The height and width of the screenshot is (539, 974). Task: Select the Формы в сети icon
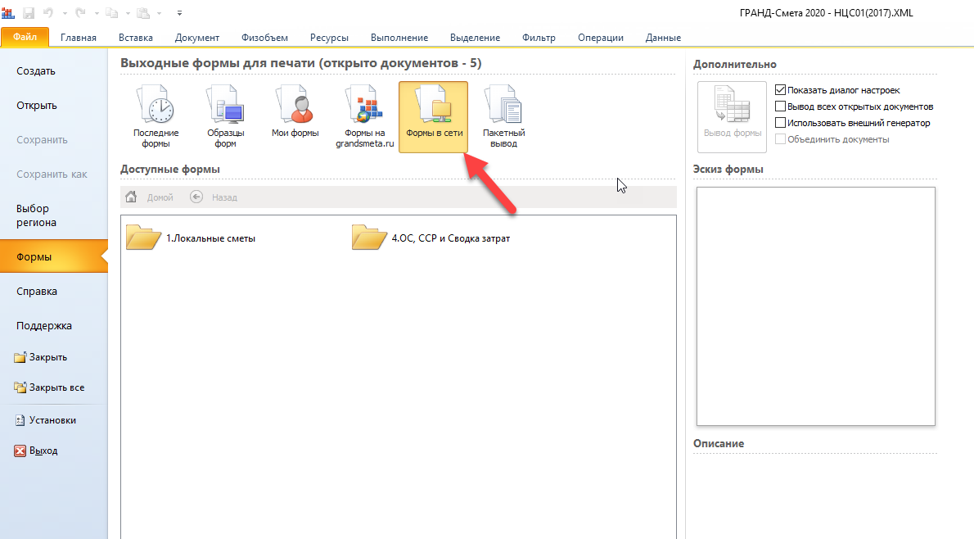point(434,117)
